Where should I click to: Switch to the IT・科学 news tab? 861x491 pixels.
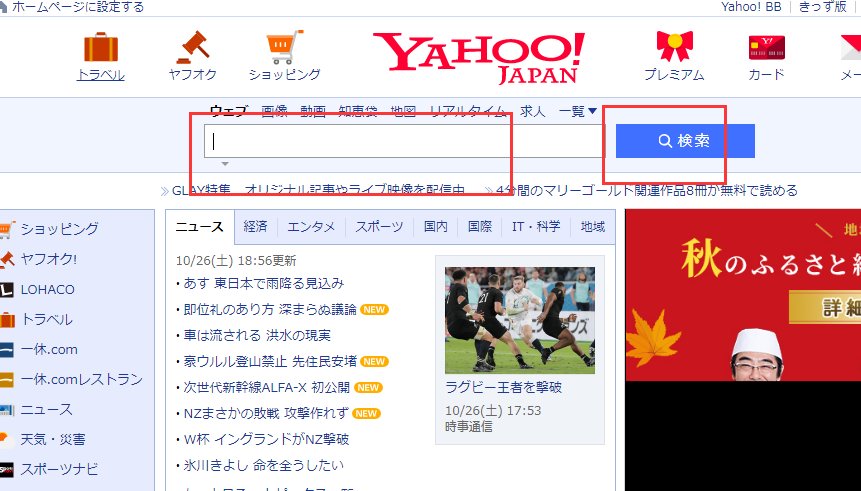(x=536, y=227)
